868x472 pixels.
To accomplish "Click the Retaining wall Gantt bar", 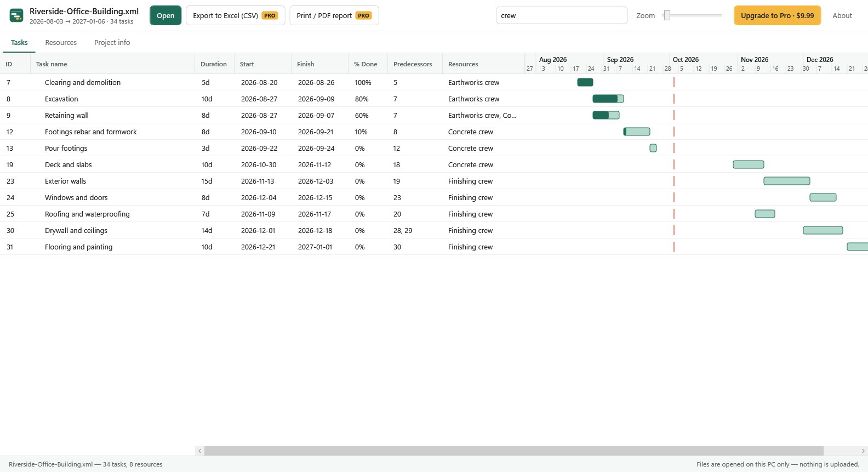I will click(606, 115).
